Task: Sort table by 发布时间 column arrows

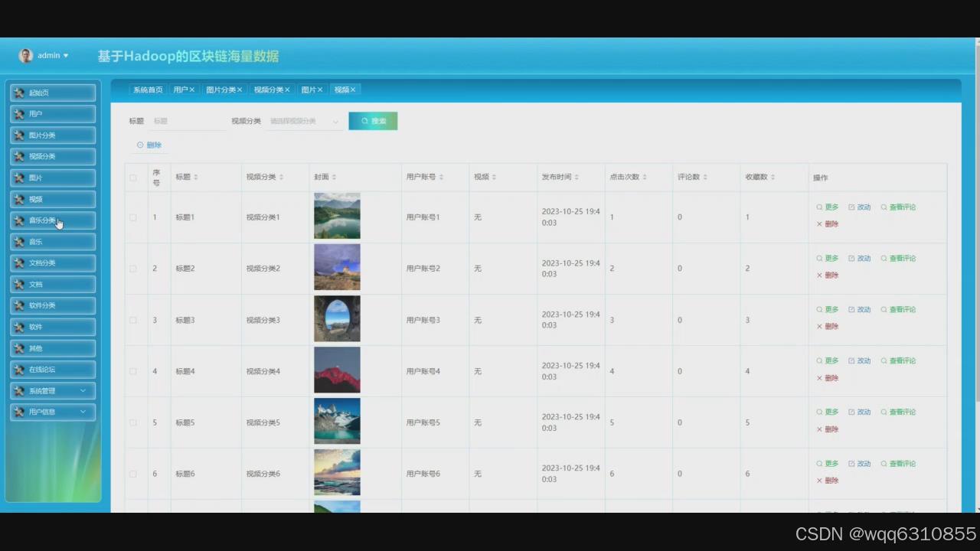Action: pyautogui.click(x=577, y=178)
